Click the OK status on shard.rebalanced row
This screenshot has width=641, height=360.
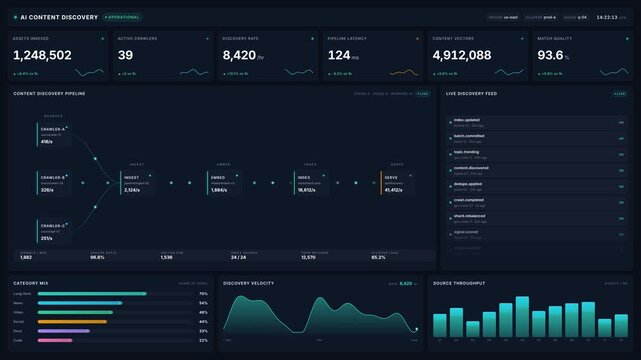(x=621, y=219)
